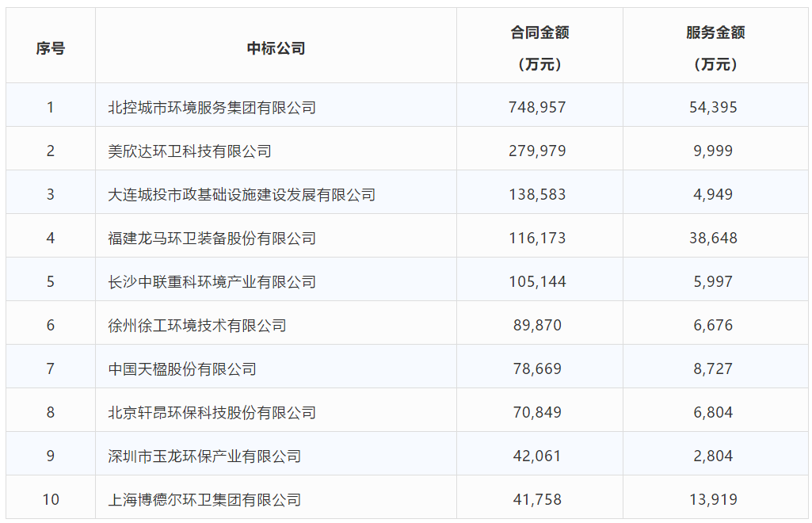Click contract amount 105,144

(x=538, y=281)
